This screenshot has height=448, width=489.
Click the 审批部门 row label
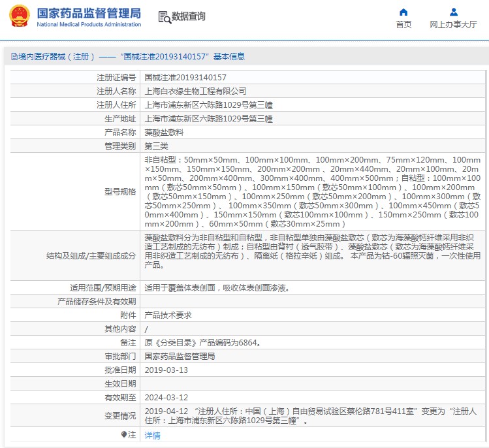pyautogui.click(x=120, y=357)
